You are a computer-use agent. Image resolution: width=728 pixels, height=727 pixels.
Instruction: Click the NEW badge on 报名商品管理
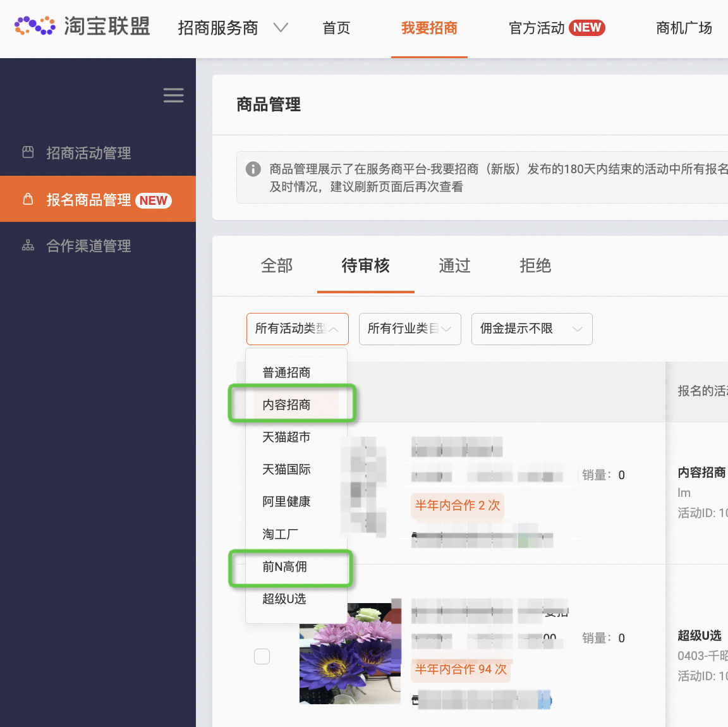(x=154, y=200)
